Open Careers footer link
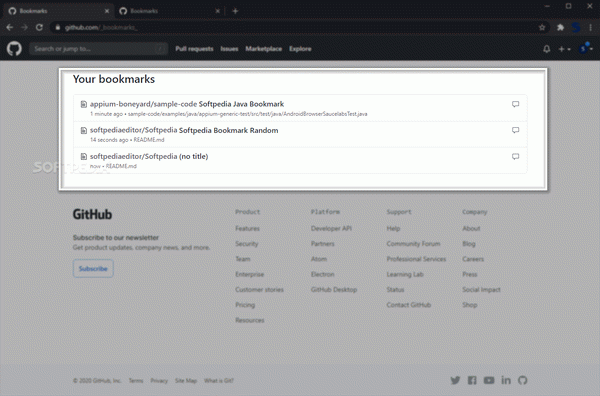Image resolution: width=600 pixels, height=396 pixels. point(473,259)
